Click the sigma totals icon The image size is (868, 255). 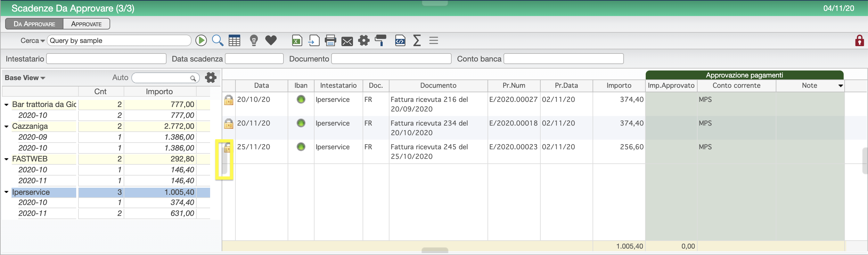(x=417, y=40)
